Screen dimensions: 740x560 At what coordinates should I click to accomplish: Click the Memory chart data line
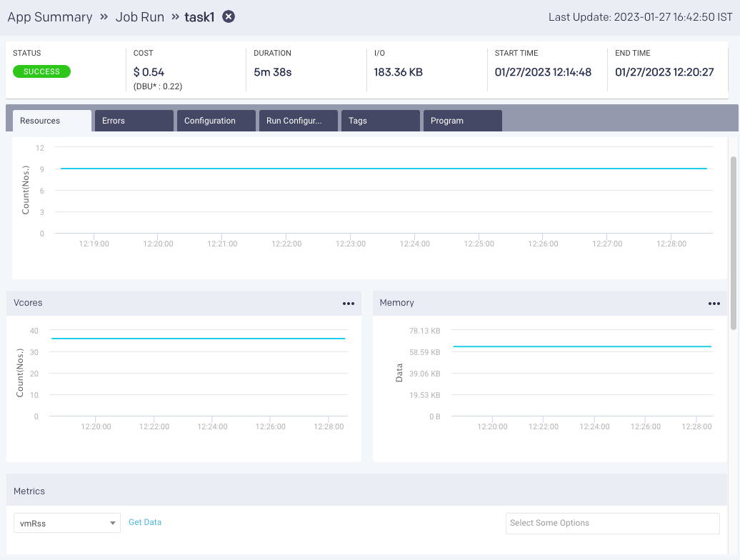(x=582, y=346)
